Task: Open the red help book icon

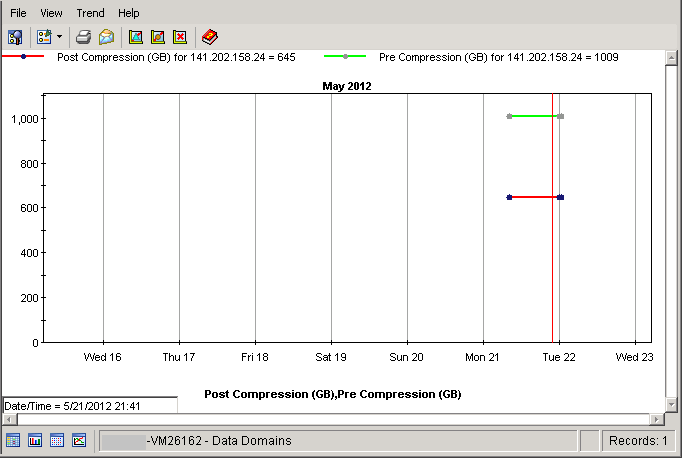Action: (210, 37)
